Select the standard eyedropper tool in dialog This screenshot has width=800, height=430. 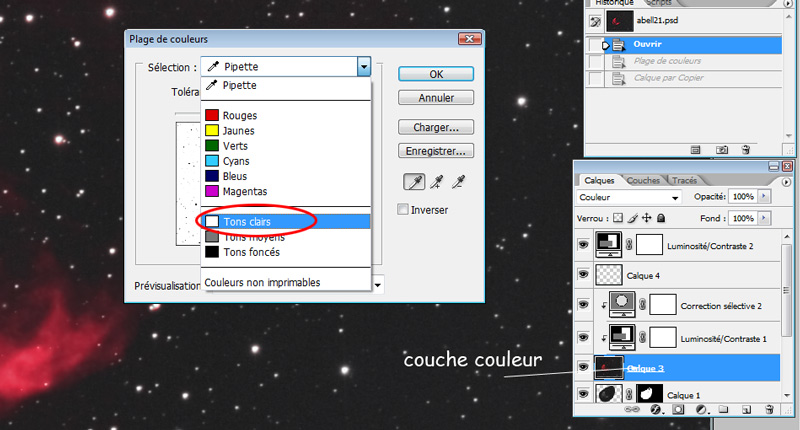pyautogui.click(x=414, y=182)
